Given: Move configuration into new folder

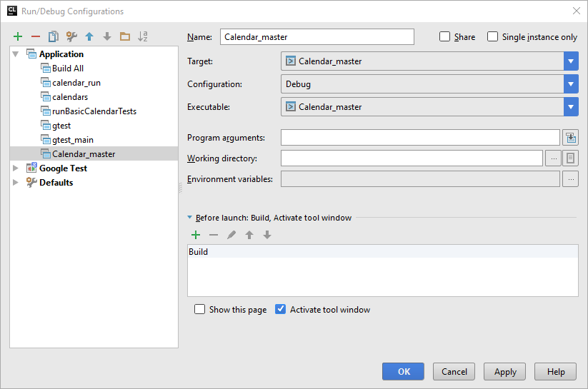Looking at the screenshot, I should [x=125, y=36].
